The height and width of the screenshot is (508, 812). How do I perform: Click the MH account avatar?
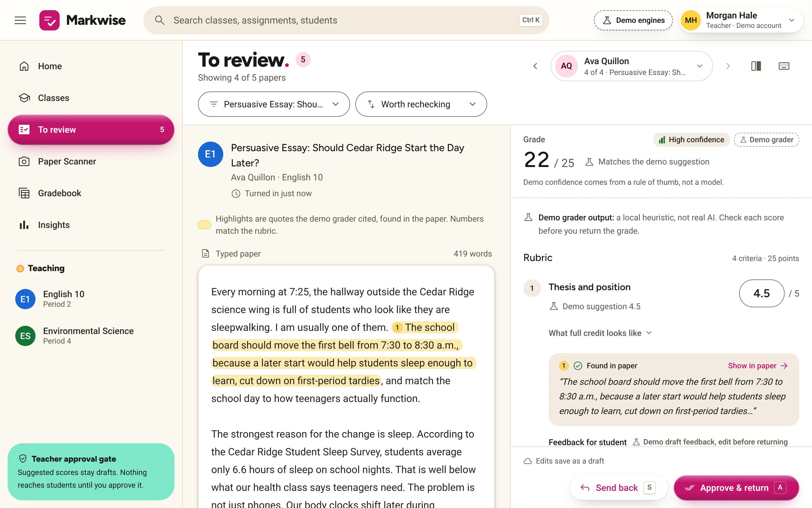click(x=691, y=20)
